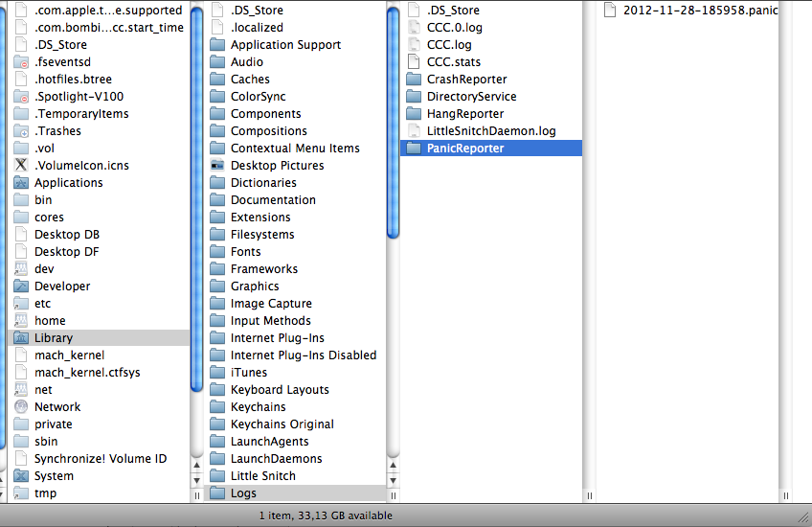Select the Desktop DF file

99,251
